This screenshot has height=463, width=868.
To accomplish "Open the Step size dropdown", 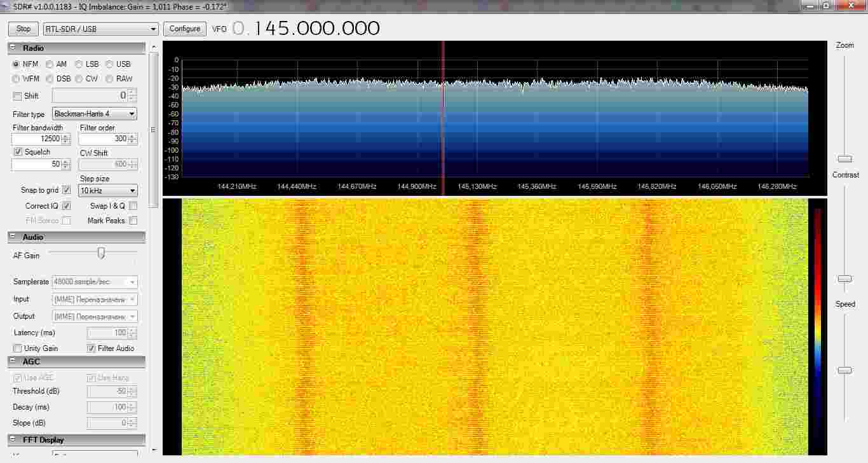I will (x=108, y=191).
